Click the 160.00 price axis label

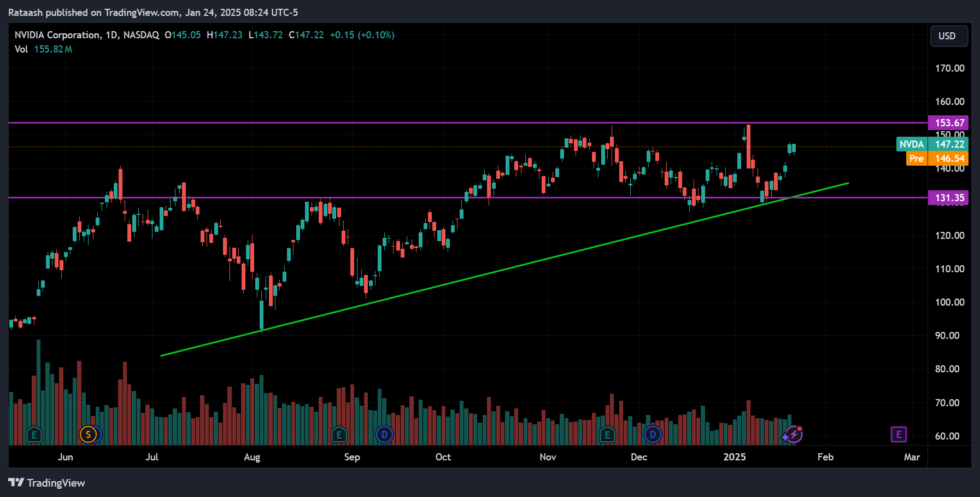click(x=949, y=102)
